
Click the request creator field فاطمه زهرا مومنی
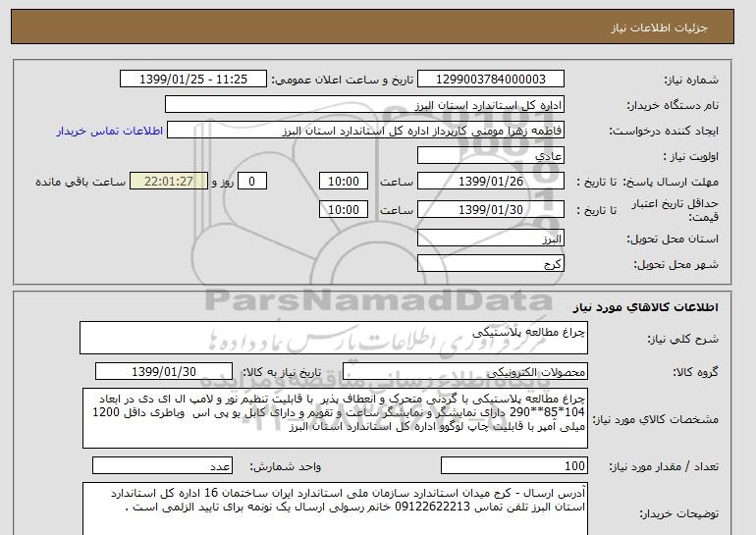click(365, 131)
